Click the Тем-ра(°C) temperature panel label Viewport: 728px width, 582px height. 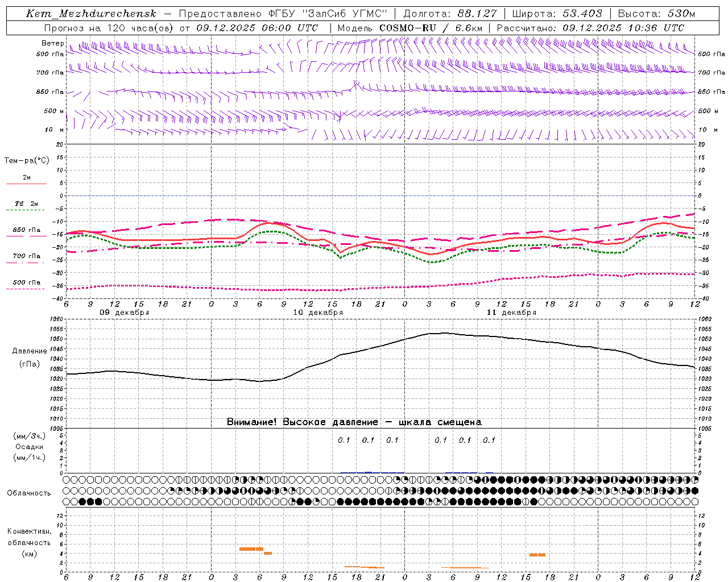click(x=27, y=161)
